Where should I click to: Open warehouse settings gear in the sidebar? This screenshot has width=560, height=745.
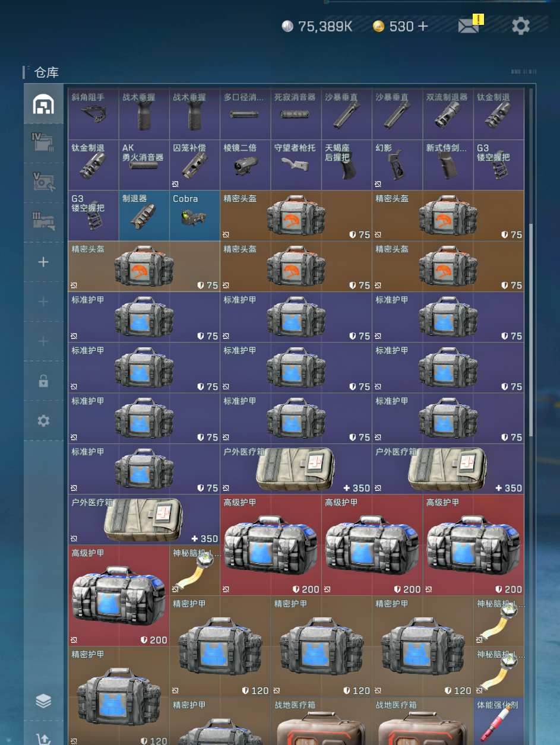[43, 421]
